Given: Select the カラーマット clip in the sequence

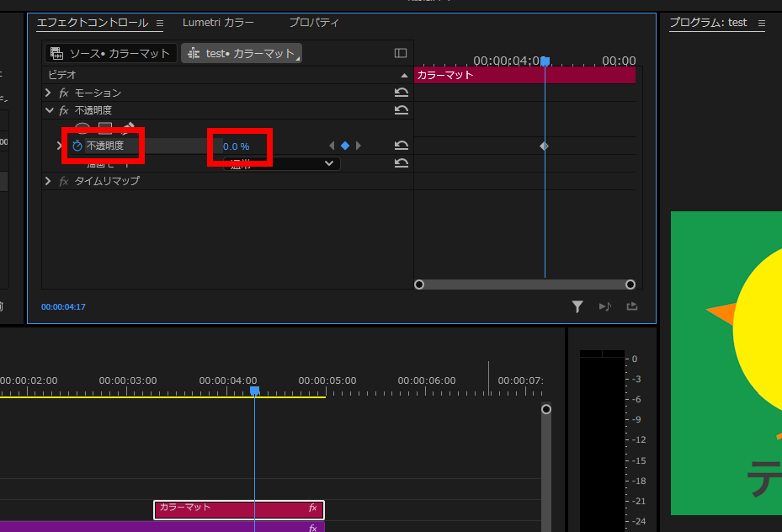Looking at the screenshot, I should pos(239,510).
